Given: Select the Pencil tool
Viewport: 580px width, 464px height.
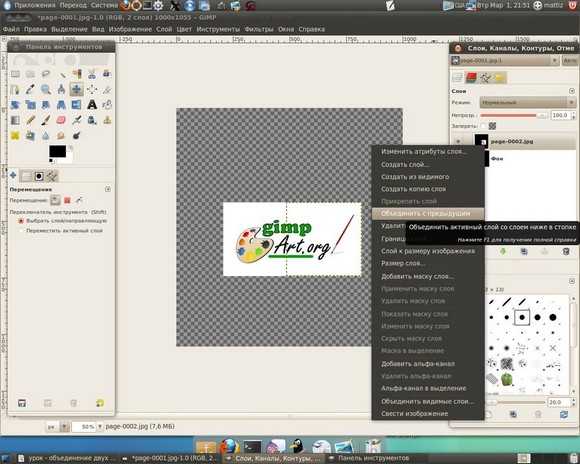Looking at the screenshot, I should click(30, 120).
